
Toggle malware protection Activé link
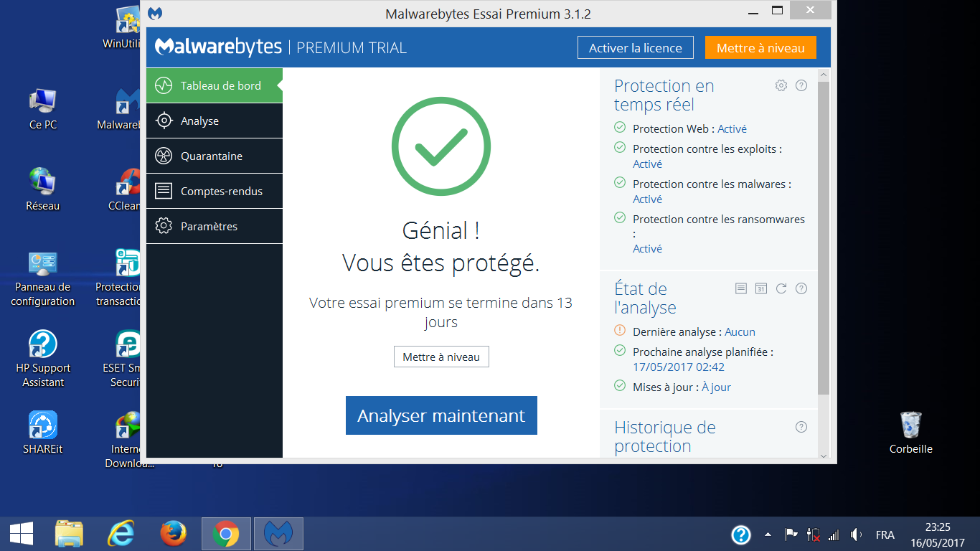647,199
